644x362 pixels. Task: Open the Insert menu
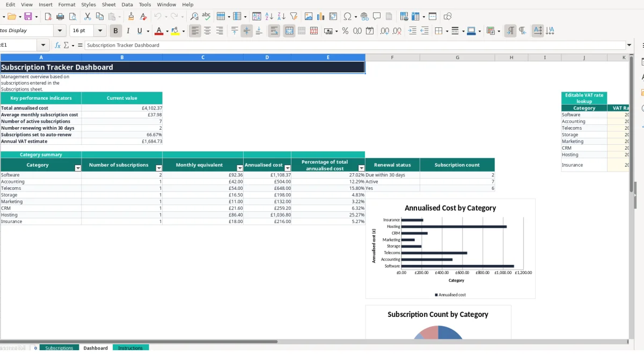[46, 4]
